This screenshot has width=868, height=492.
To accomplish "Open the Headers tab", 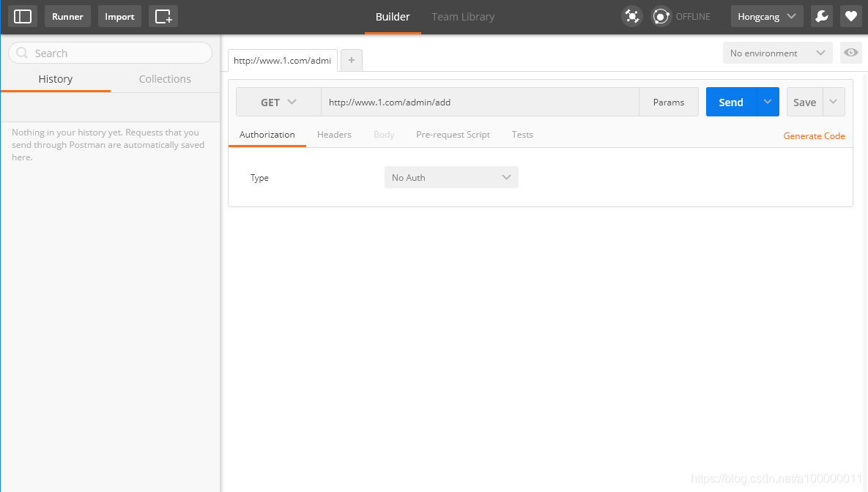I will click(334, 135).
